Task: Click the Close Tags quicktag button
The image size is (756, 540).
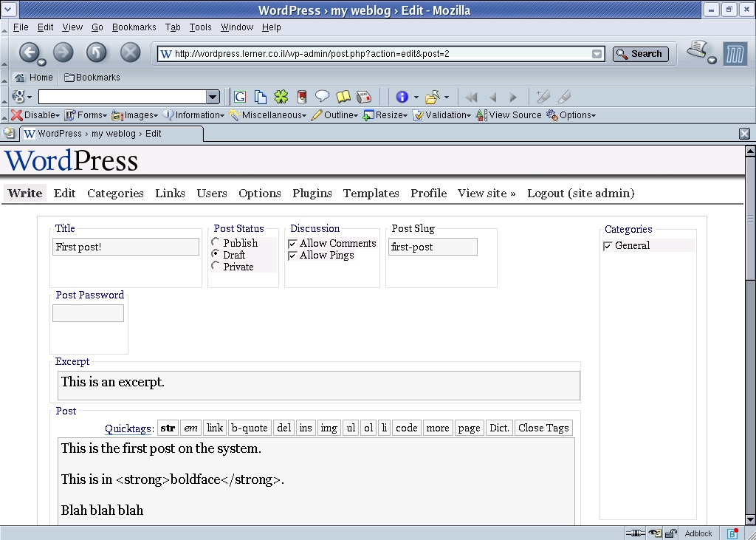Action: 543,428
